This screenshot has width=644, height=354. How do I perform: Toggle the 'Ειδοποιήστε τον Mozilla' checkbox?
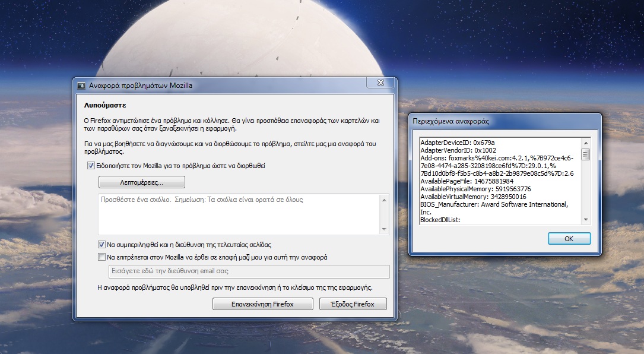pos(91,166)
